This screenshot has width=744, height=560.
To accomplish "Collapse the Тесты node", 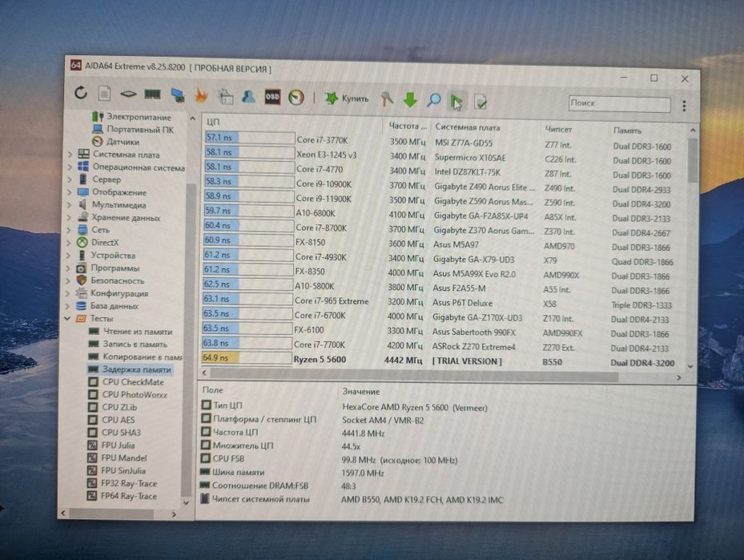I will (x=68, y=318).
